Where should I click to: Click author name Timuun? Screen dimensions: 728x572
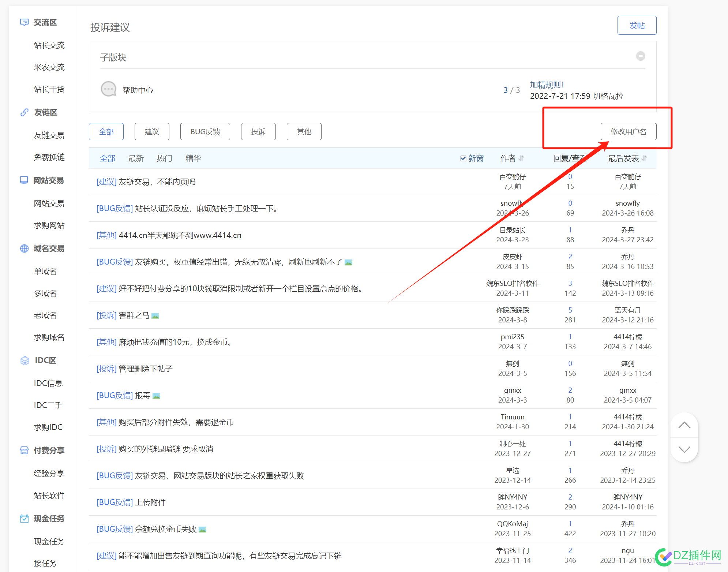tap(512, 417)
